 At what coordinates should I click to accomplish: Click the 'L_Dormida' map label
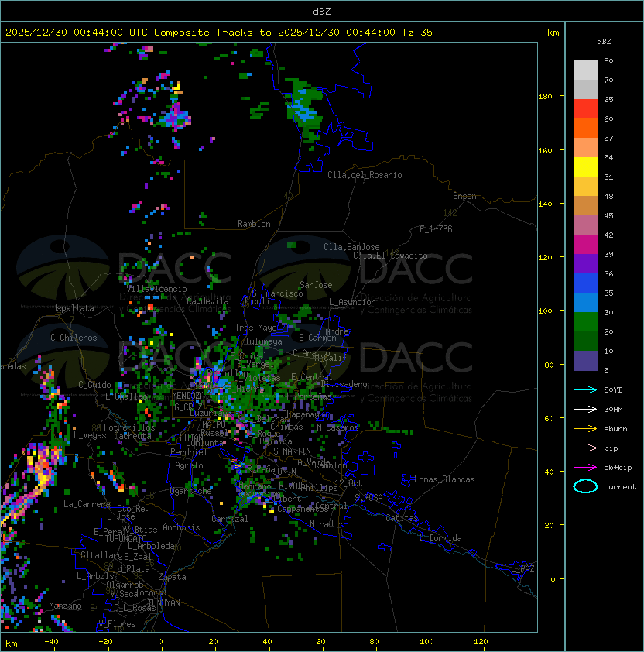click(440, 538)
